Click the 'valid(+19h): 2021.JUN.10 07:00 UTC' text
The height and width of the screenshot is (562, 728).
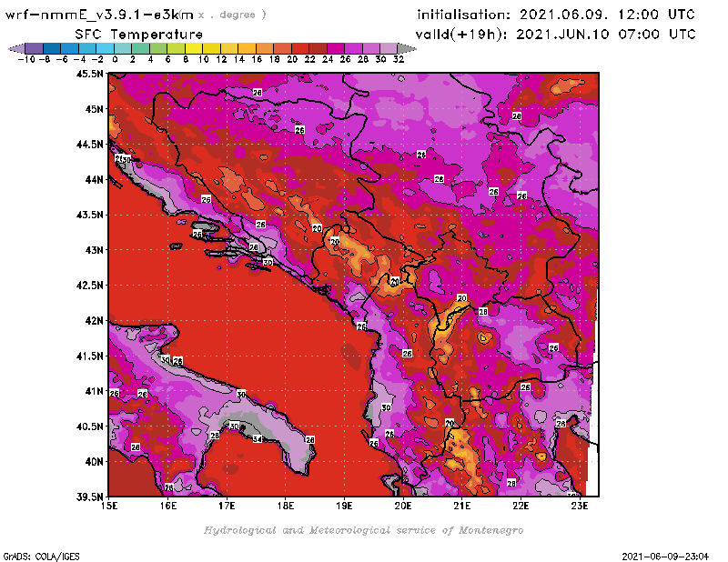[555, 35]
